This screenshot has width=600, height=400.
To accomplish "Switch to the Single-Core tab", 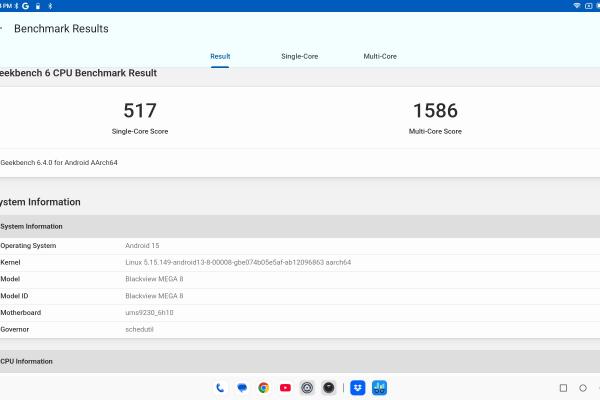I will (x=300, y=56).
